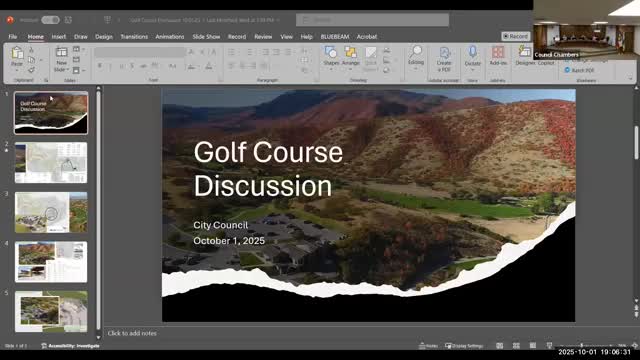This screenshot has width=640, height=360.
Task: Switch to the Insert tab
Action: click(59, 37)
